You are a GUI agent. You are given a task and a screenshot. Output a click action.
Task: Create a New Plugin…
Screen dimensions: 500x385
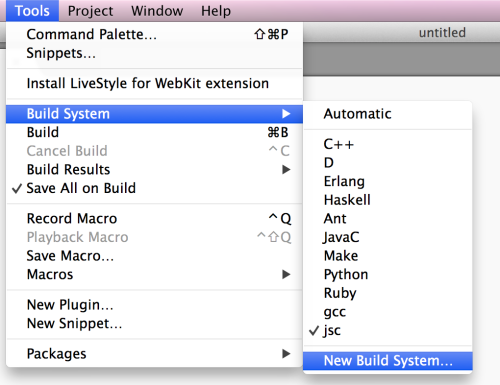pos(154,305)
